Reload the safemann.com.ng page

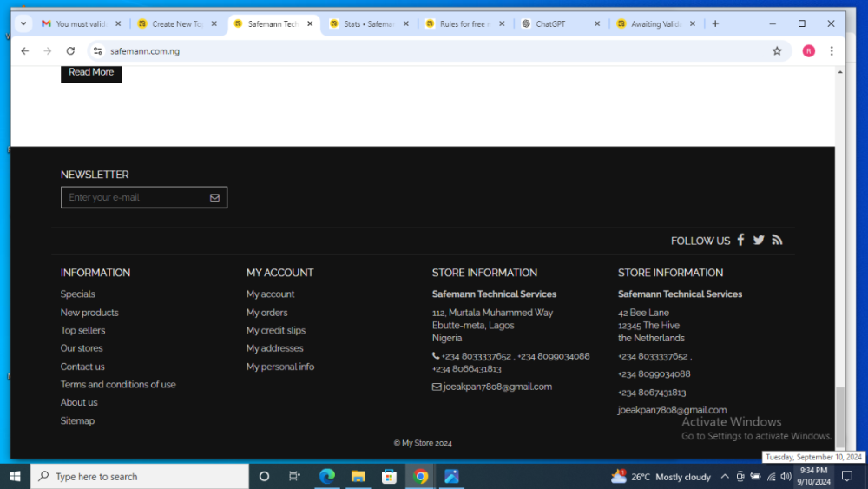point(70,51)
